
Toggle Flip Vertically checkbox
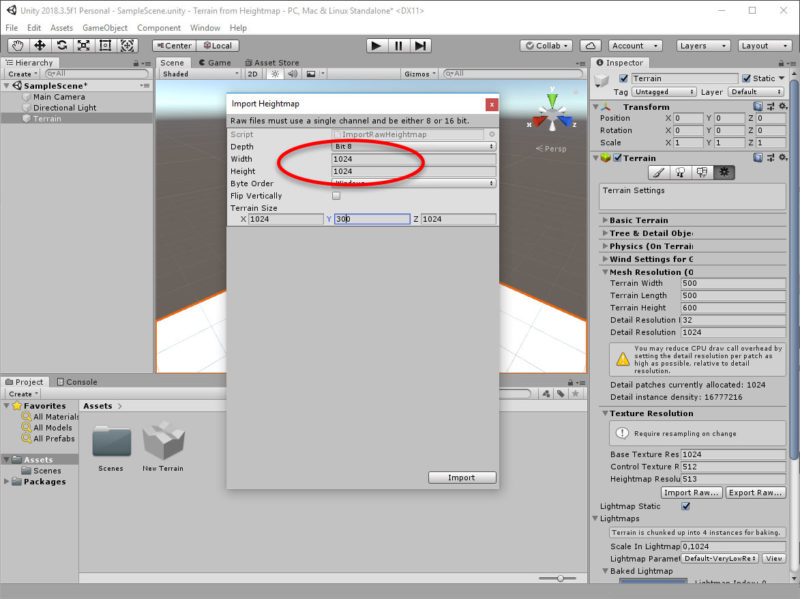pyautogui.click(x=336, y=195)
